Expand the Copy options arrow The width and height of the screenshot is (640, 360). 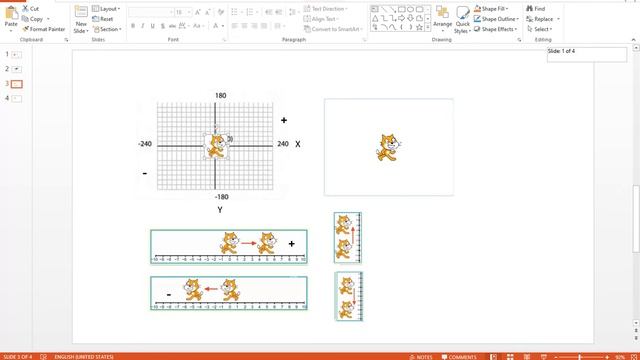(x=48, y=19)
